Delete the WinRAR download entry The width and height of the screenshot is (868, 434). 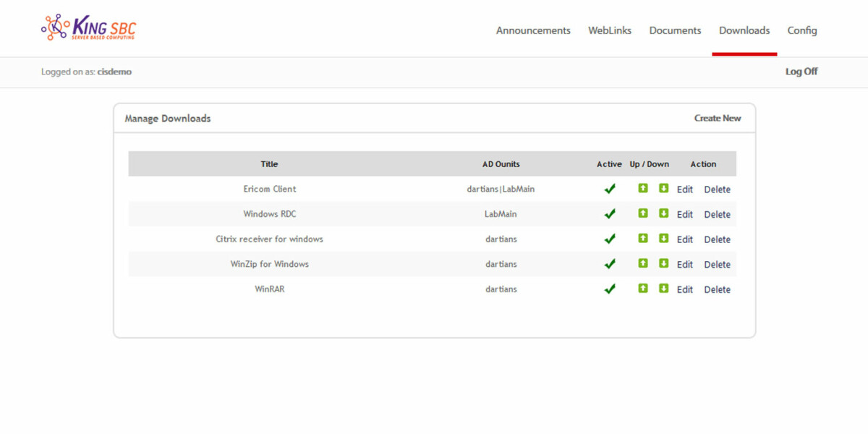click(717, 289)
